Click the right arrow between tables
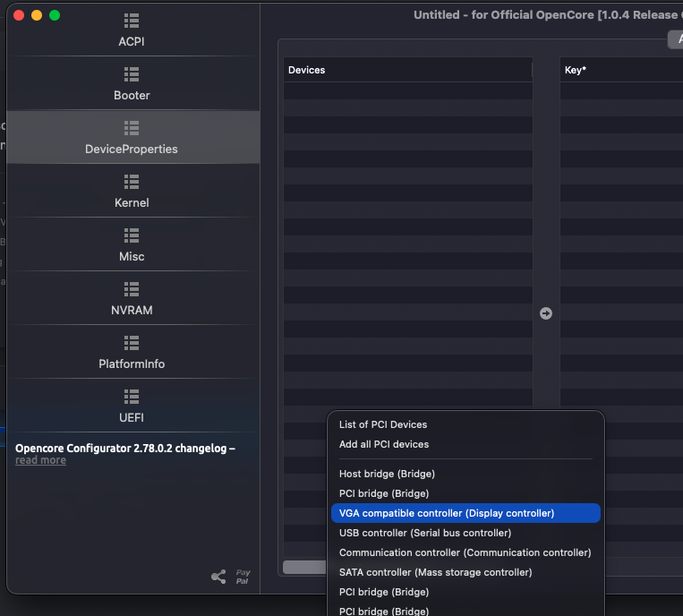Viewport: 683px width, 616px height. (546, 313)
